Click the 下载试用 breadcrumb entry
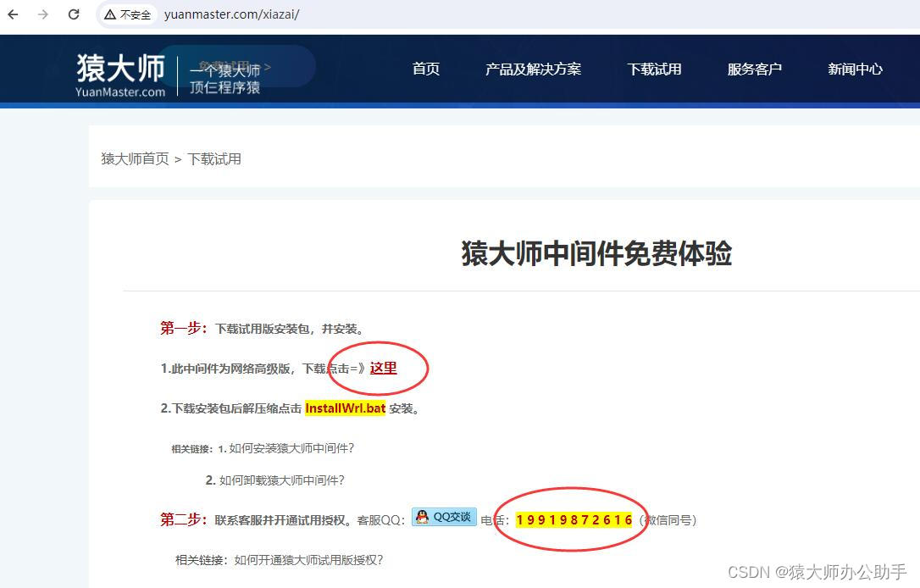The image size is (920, 588). click(214, 159)
